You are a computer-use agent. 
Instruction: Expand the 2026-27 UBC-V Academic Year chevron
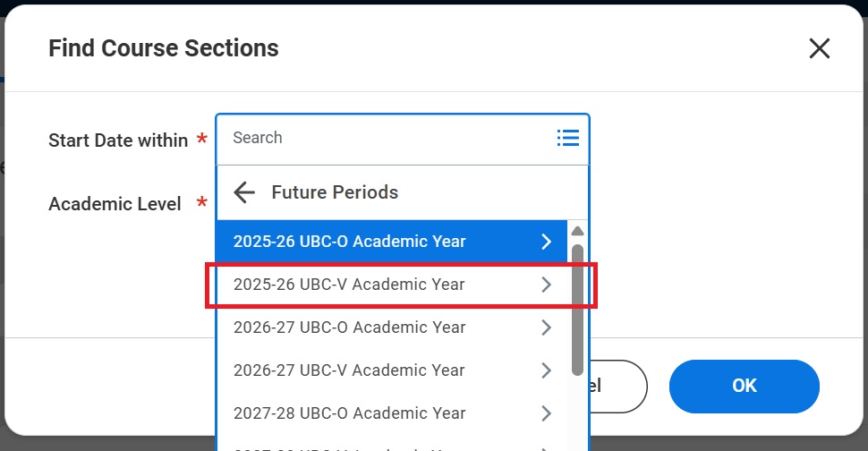547,370
